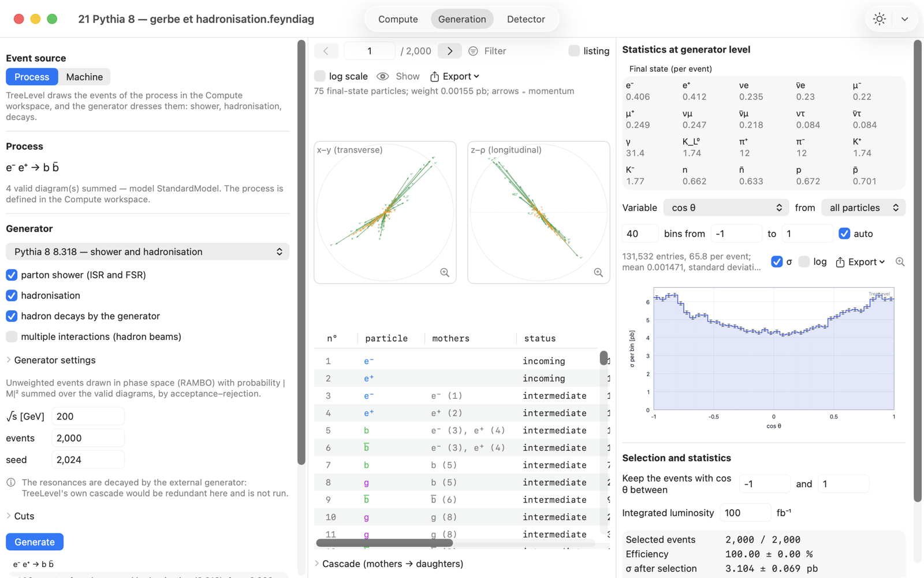924x578 pixels.
Task: Click the eye Show icon
Action: [382, 76]
